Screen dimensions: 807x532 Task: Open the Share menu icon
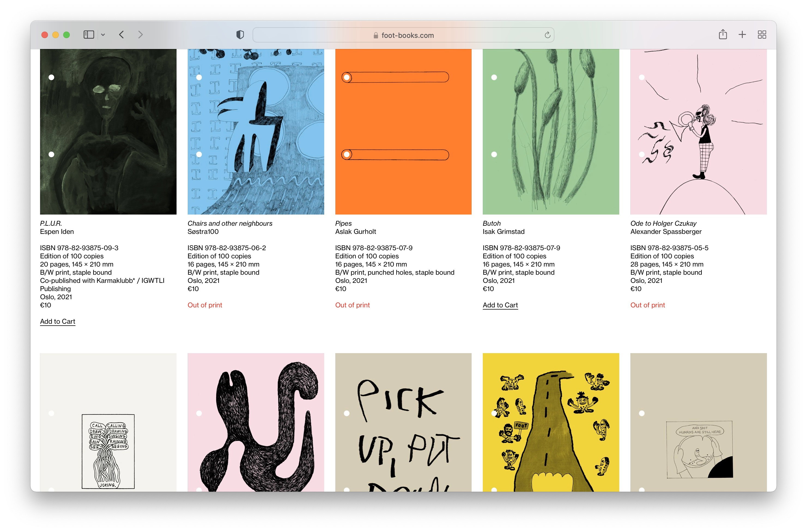tap(723, 34)
